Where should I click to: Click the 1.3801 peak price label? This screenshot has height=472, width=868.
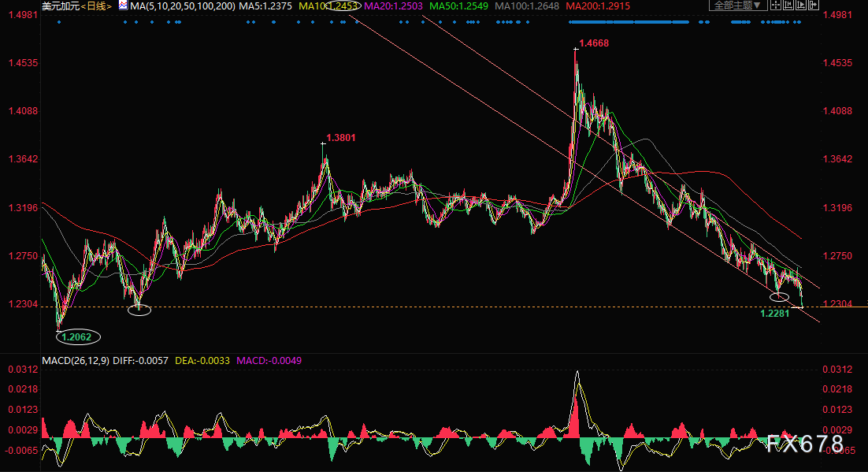(340, 138)
